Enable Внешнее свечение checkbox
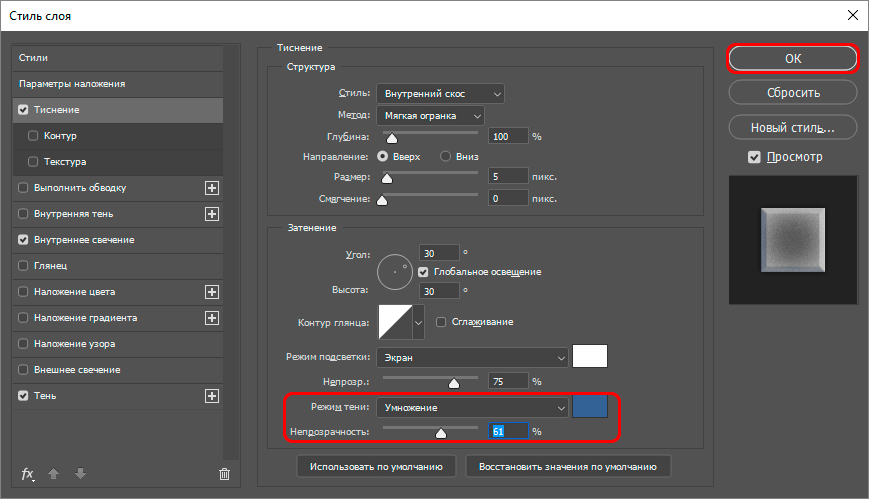 pos(23,370)
